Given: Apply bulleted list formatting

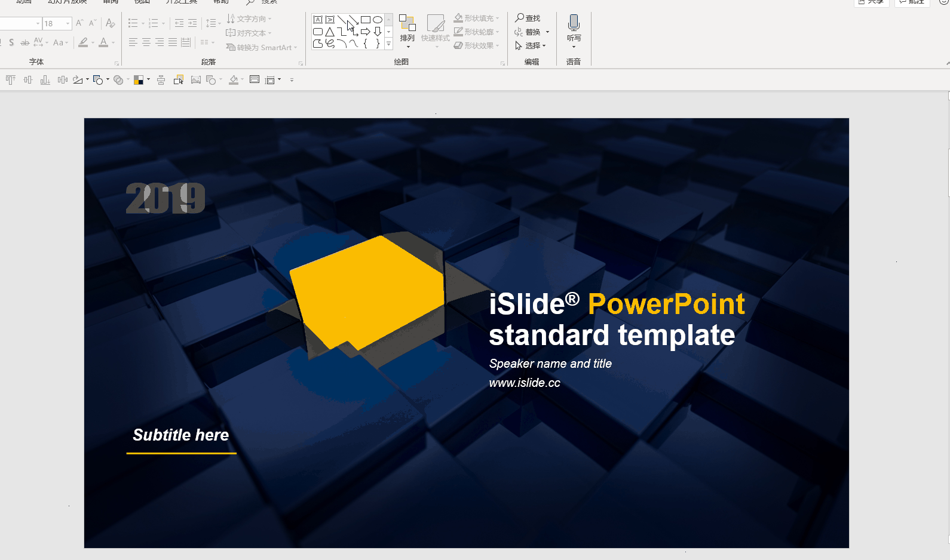Looking at the screenshot, I should 133,23.
